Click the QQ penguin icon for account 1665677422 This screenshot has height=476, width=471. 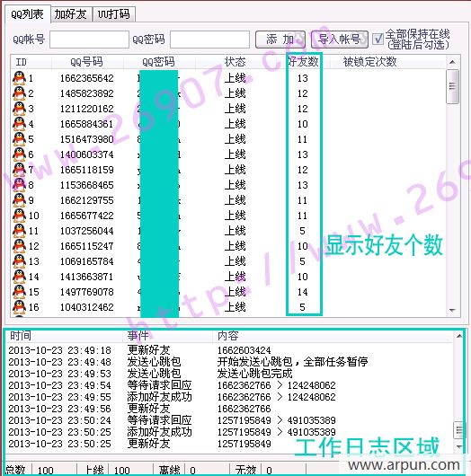[19, 216]
